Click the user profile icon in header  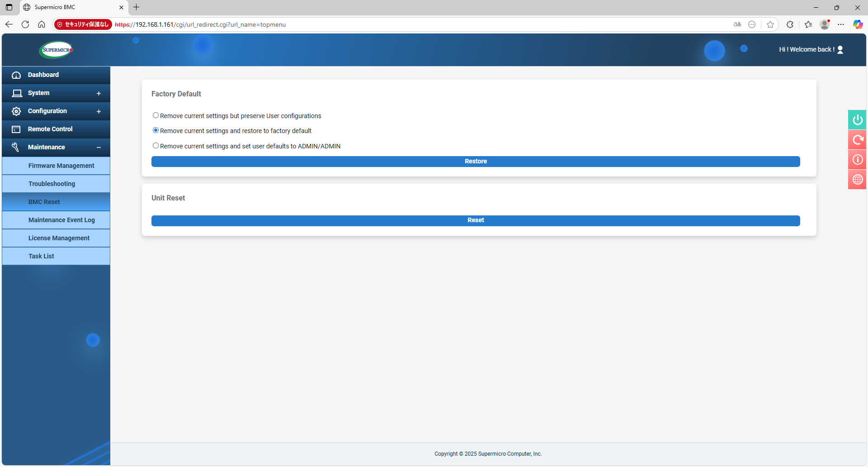click(840, 50)
